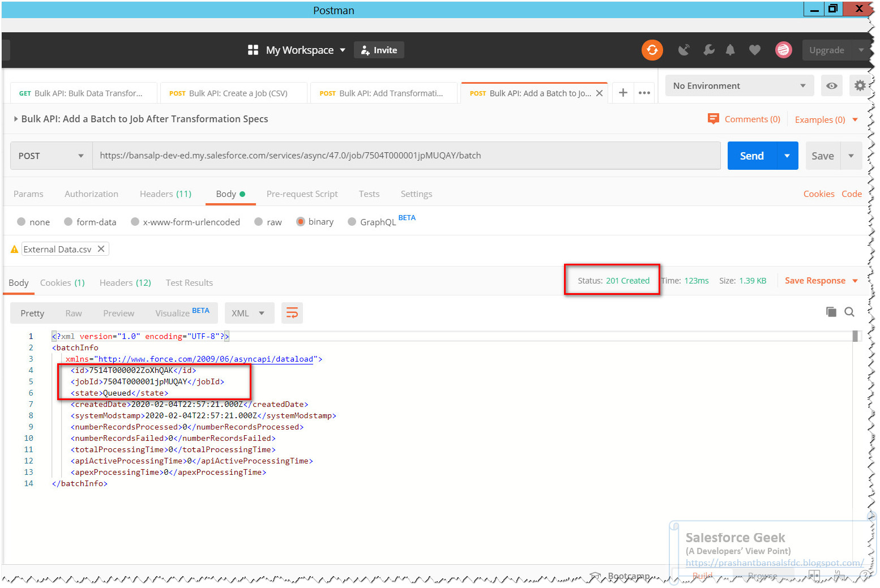Open manage environments gear icon

(860, 85)
